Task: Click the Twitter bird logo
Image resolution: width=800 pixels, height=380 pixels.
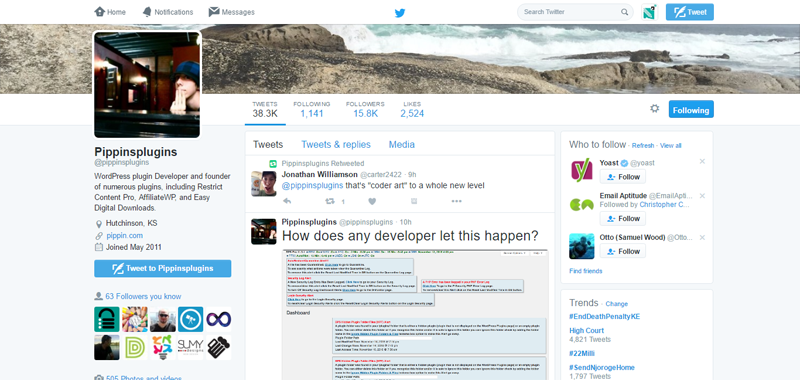Action: point(400,13)
